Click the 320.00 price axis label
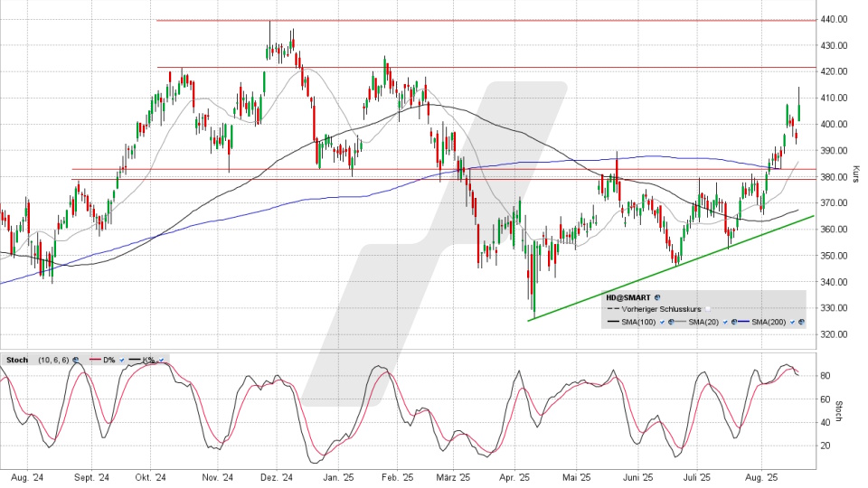This screenshot has height=488, width=868. coord(835,334)
